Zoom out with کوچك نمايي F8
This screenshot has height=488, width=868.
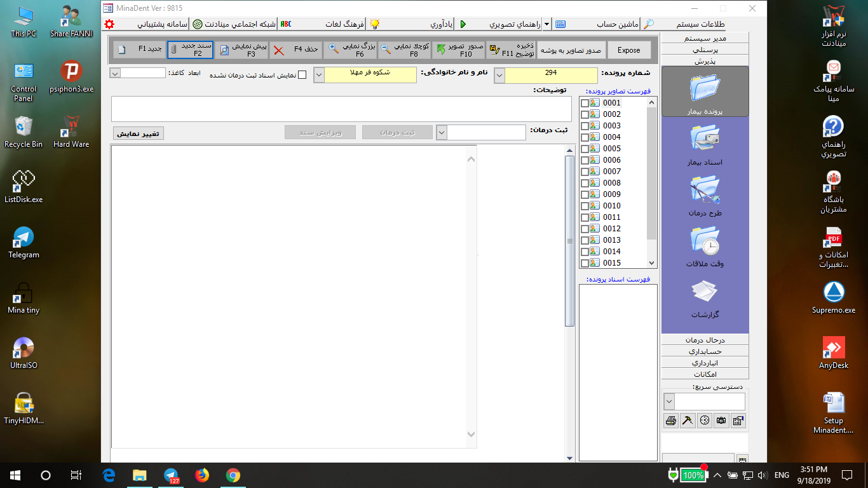[405, 50]
